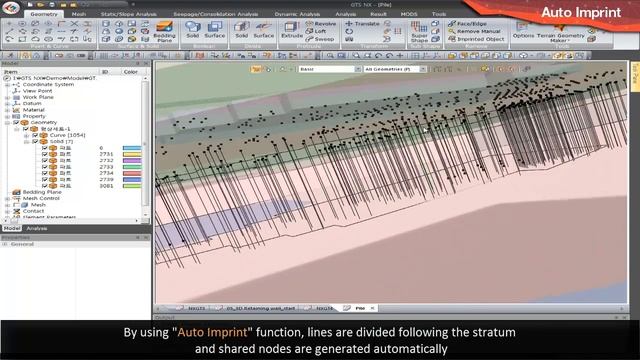
Task: Click the Material tree item icon
Action: 16,110
